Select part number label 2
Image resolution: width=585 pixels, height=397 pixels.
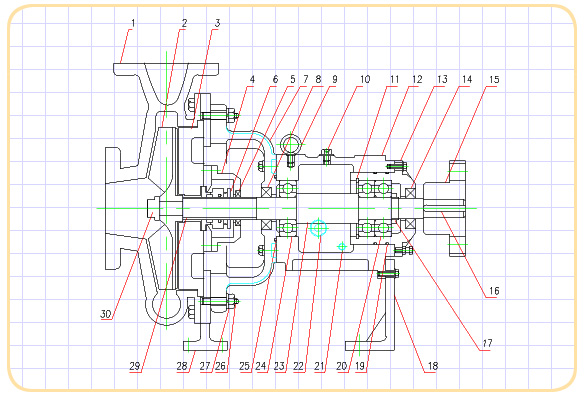(x=184, y=23)
